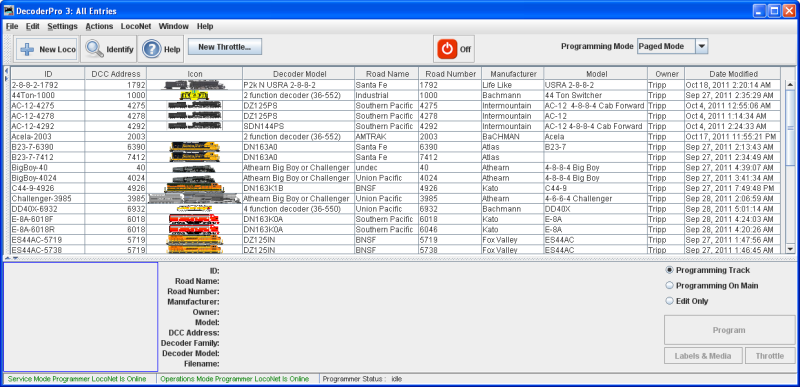Open the Edit menu

[33, 26]
